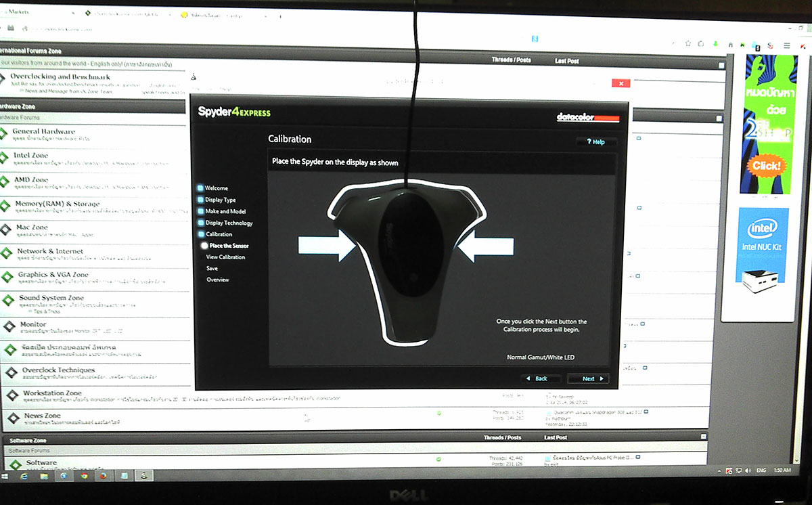Select the Display Type step
812x505 pixels.
tap(217, 200)
